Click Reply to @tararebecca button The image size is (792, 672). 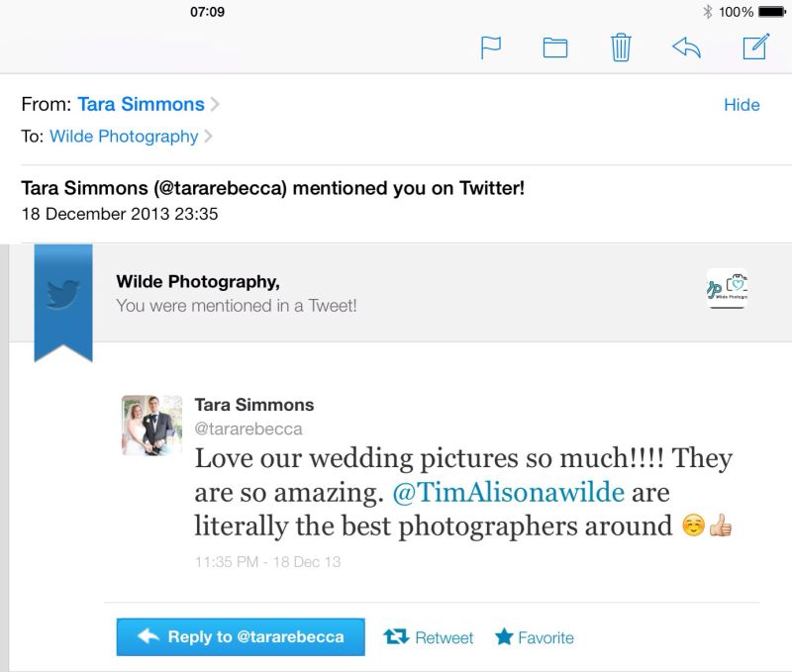click(x=241, y=637)
